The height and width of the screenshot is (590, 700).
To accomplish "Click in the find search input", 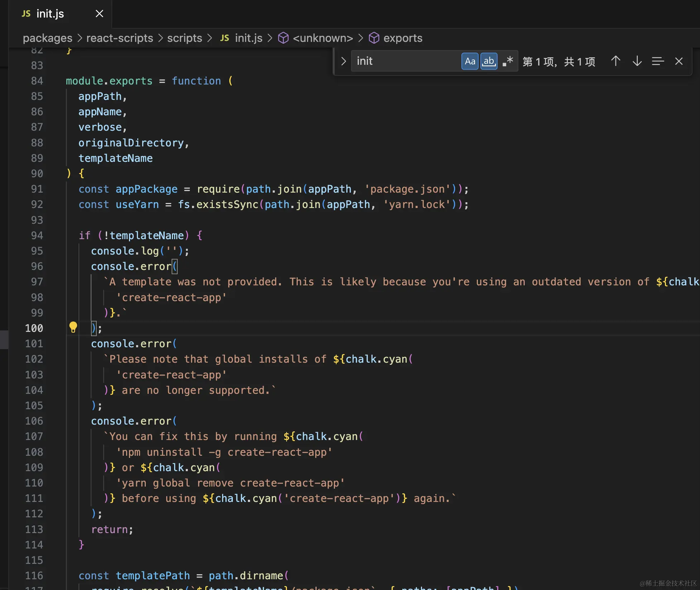I will click(405, 61).
